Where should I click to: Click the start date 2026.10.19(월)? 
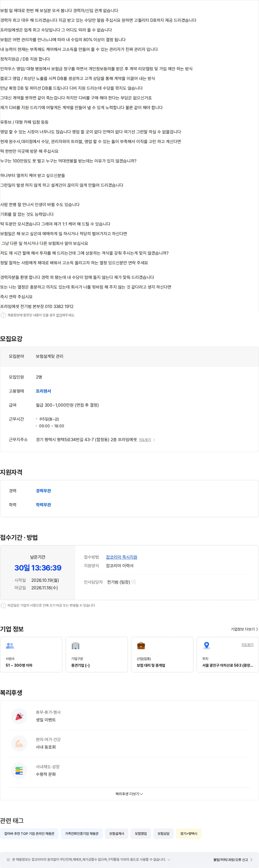coord(45,580)
